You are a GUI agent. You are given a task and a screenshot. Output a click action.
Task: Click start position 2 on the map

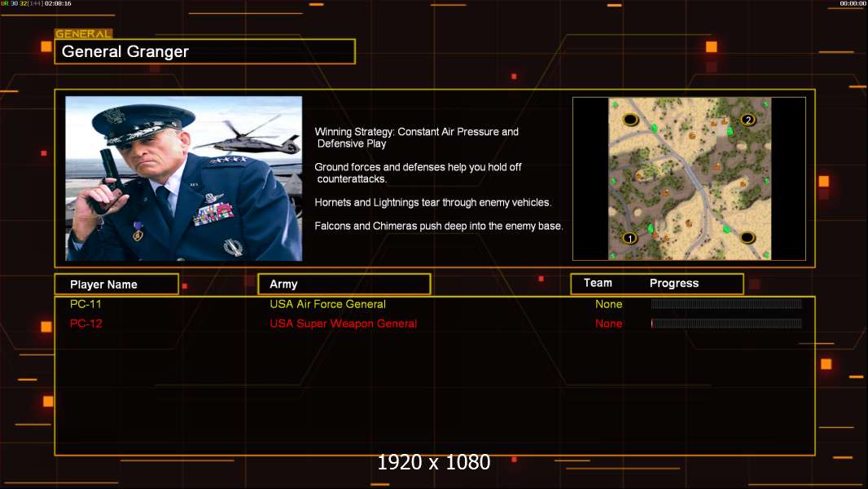(748, 119)
